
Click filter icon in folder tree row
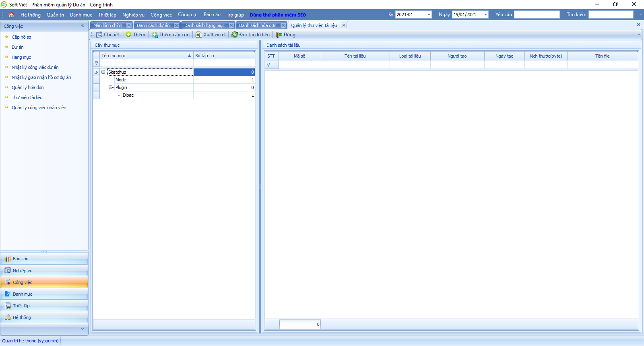point(97,63)
